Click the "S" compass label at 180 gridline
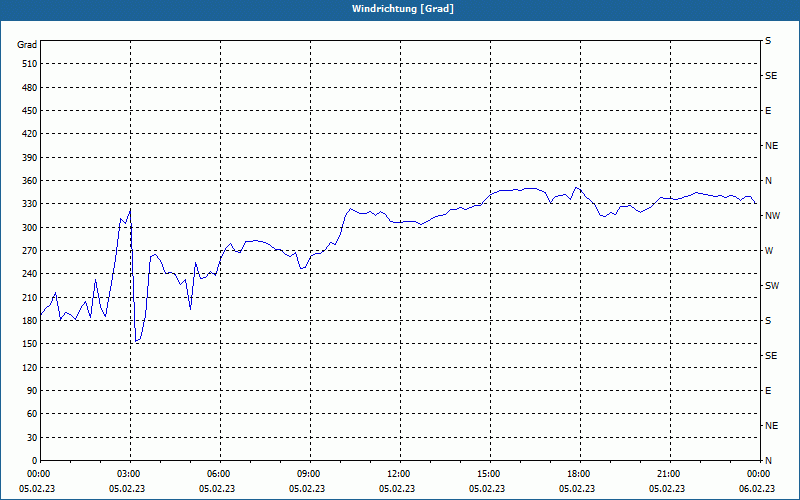The width and height of the screenshot is (800, 500). (x=768, y=321)
